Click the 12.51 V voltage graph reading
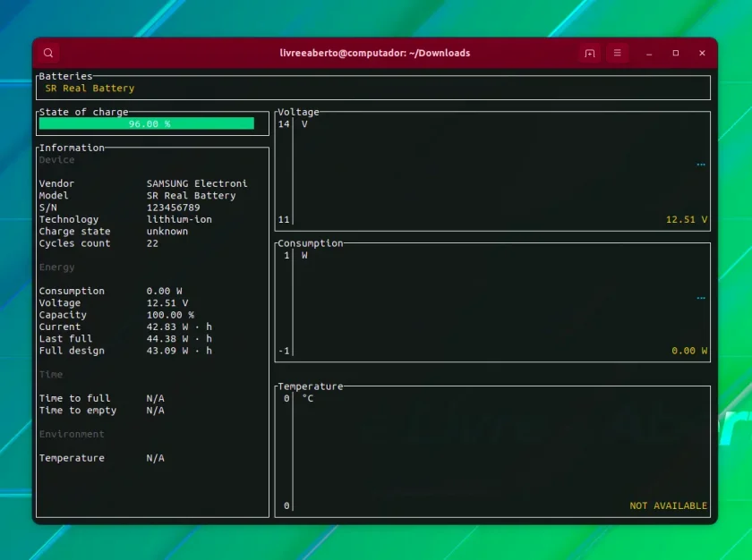The image size is (752, 560). point(687,219)
